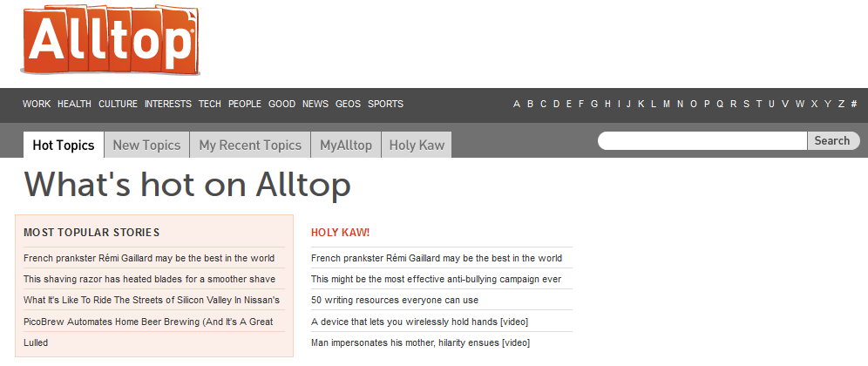Click the Alltop logo
The image size is (868, 366).
pyautogui.click(x=110, y=40)
